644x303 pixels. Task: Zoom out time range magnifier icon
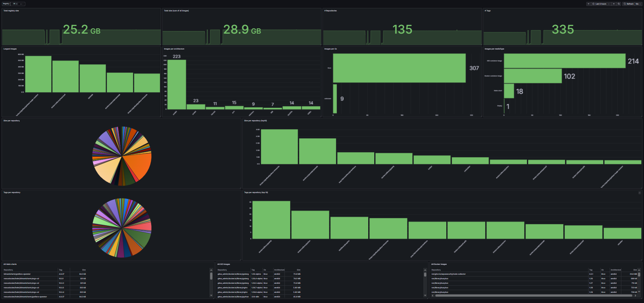[619, 4]
